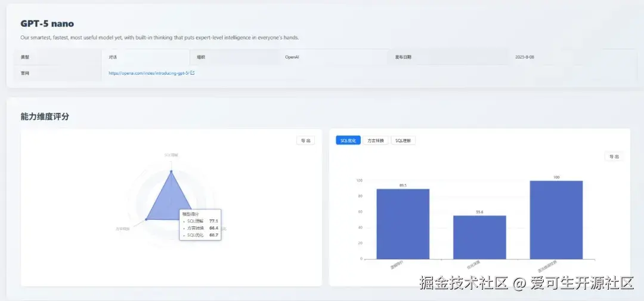
Task: Export the bar chart via 导出 button
Action: click(614, 156)
